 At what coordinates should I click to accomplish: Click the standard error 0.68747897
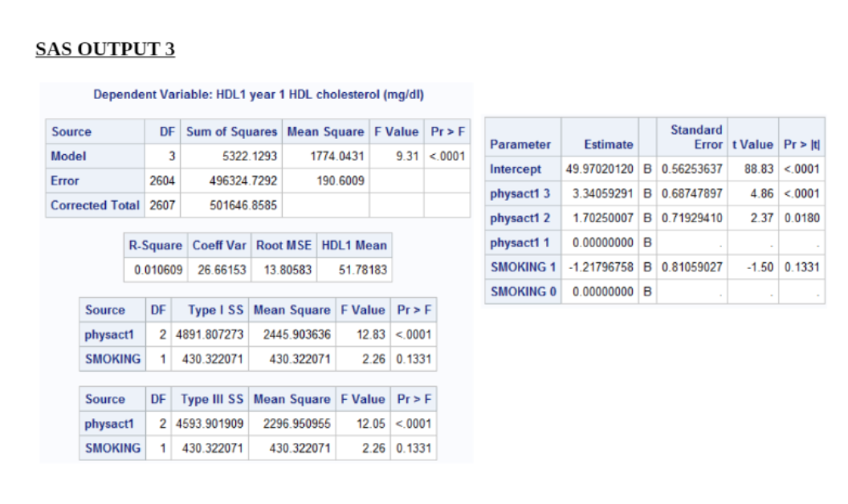click(691, 193)
